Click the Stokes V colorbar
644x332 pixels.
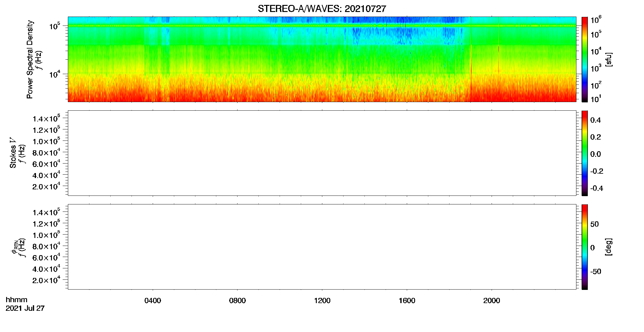tap(585, 153)
